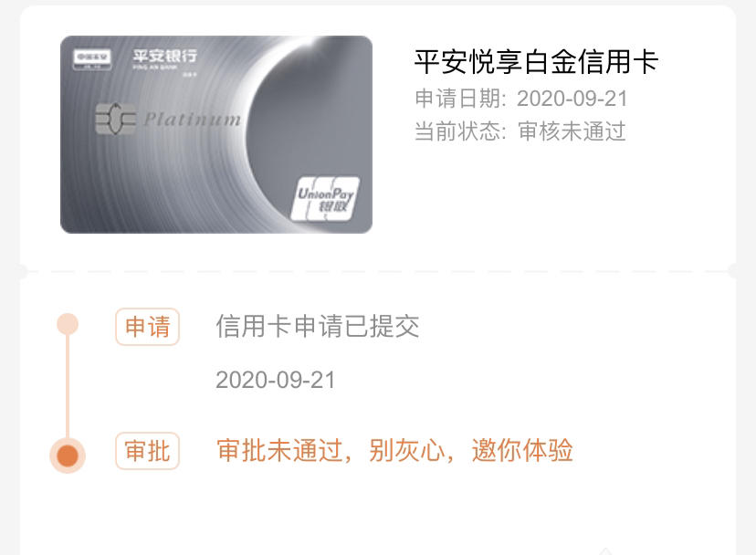Screen dimensions: 756x555
Task: Tap the 当前状态 审核未通过 status text
Action: pos(520,131)
